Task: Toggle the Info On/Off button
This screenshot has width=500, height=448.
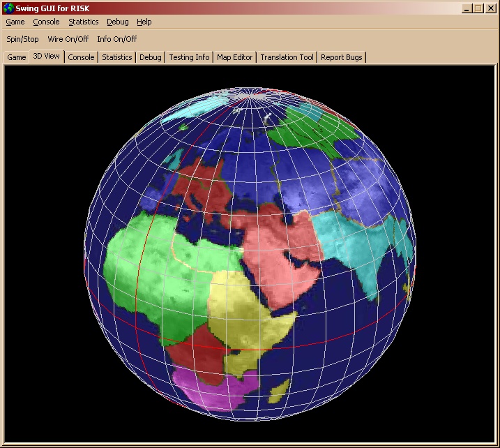Action: tap(117, 39)
